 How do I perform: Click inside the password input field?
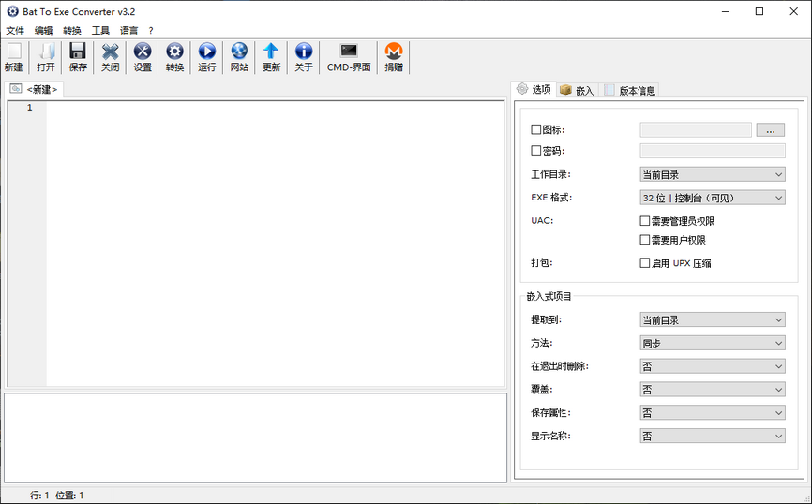[713, 151]
